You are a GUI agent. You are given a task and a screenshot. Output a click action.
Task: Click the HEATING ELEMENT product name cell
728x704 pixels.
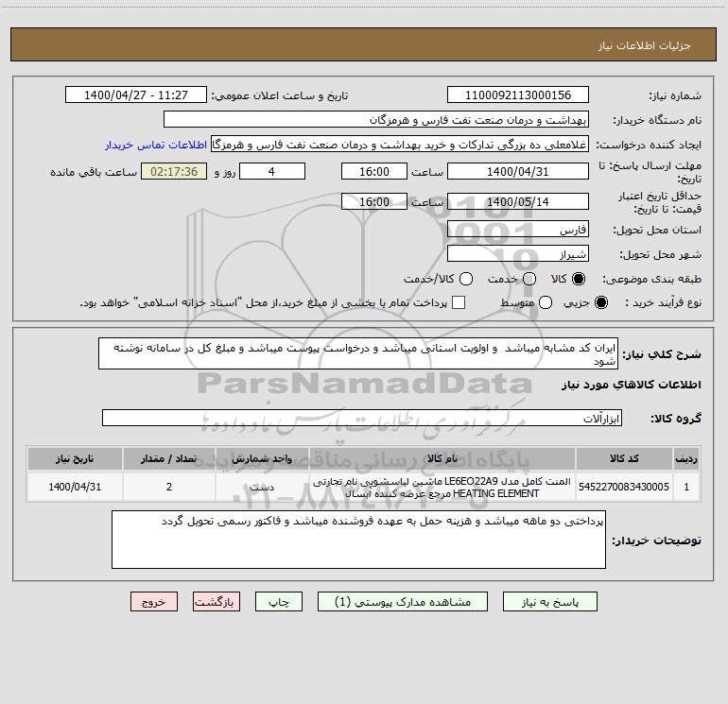pos(442,487)
